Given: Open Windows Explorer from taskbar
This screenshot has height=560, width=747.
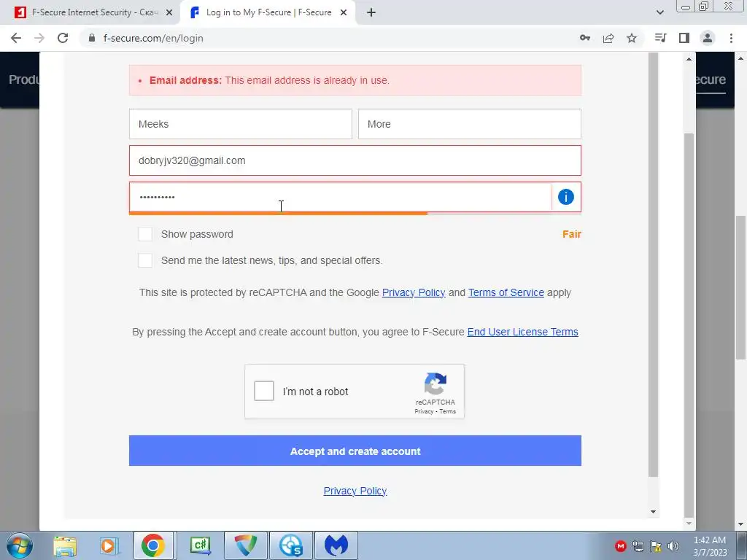Looking at the screenshot, I should 65,545.
